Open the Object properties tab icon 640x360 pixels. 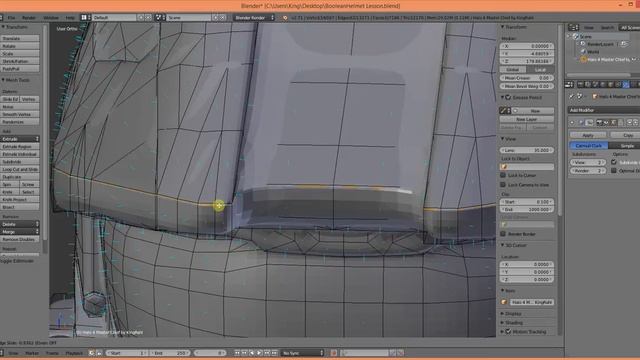tap(611, 84)
